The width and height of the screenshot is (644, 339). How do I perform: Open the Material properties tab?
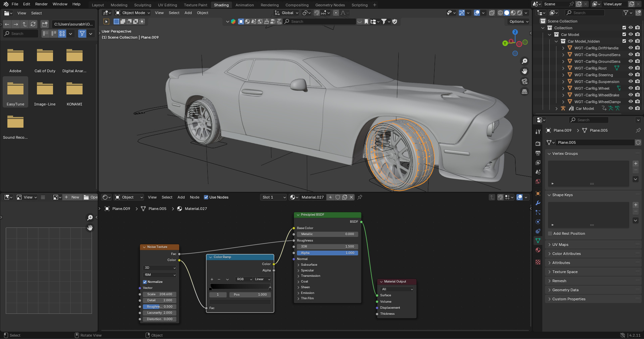tap(538, 250)
